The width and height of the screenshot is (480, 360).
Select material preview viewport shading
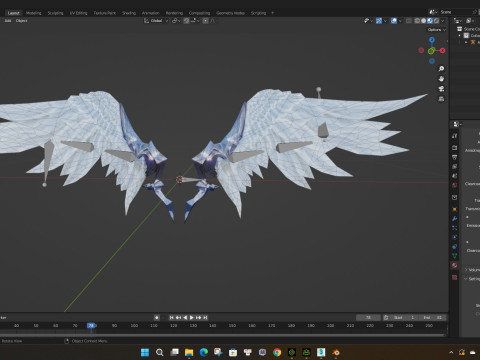click(x=430, y=21)
